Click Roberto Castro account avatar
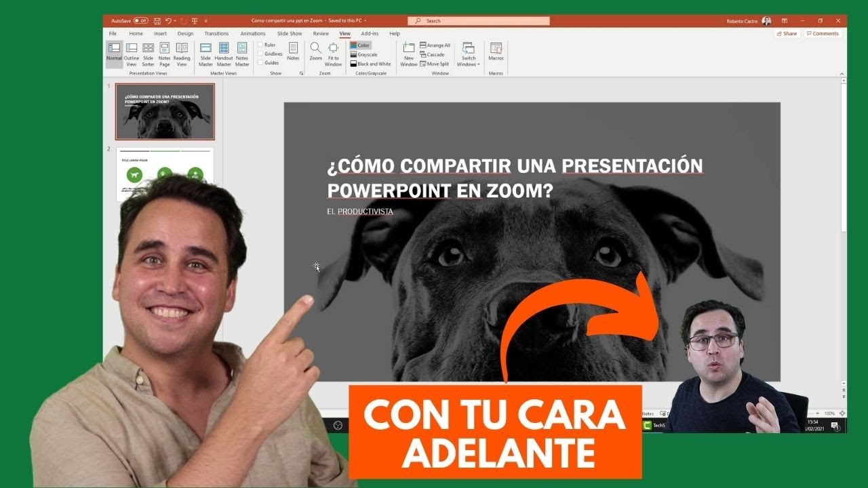The image size is (868, 488). click(x=766, y=21)
